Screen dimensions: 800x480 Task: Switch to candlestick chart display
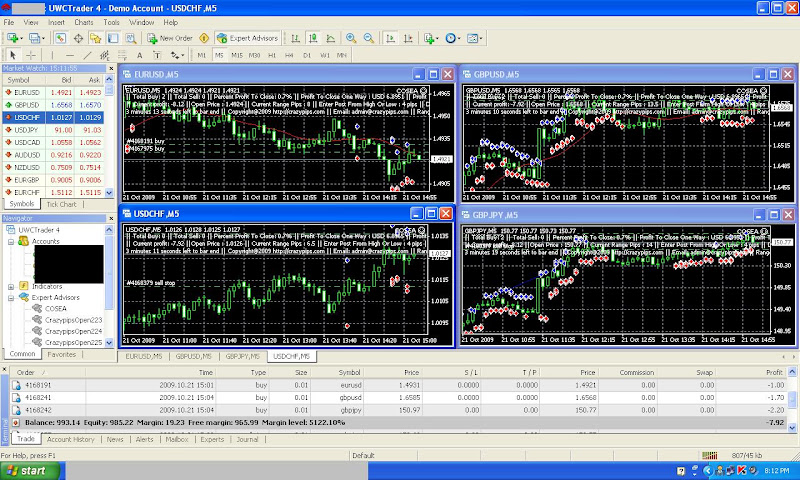point(313,38)
